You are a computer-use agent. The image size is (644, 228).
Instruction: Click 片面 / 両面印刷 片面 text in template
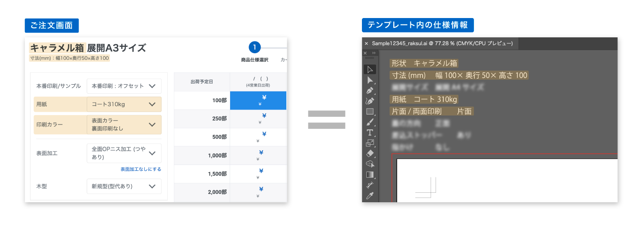[432, 111]
